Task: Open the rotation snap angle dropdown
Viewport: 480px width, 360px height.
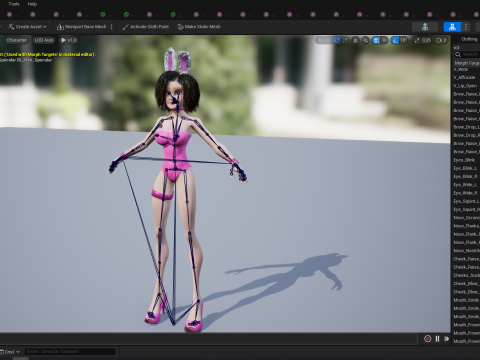Action: (x=404, y=40)
